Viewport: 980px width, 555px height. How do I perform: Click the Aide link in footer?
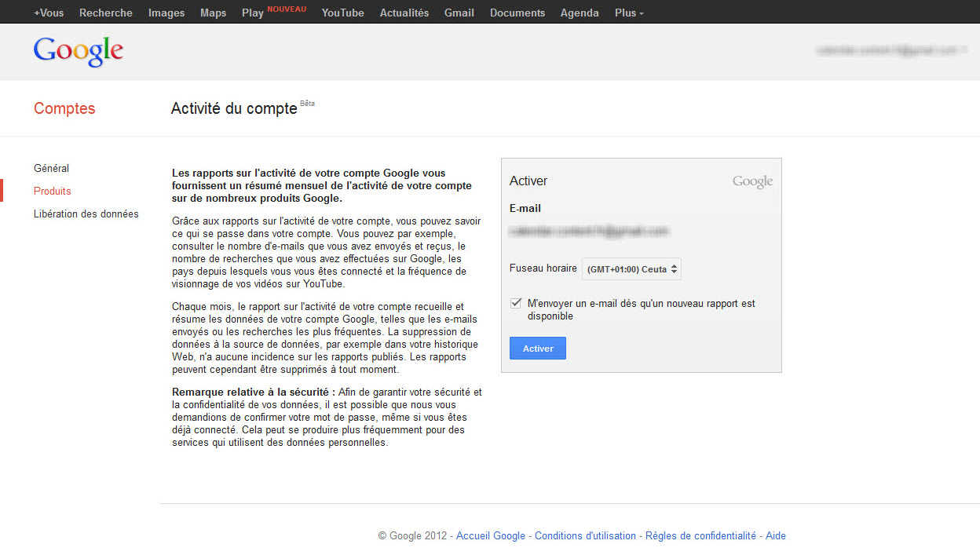click(775, 536)
